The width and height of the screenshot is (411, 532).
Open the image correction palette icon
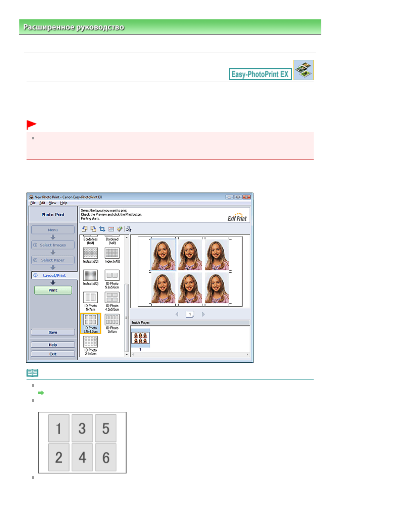pos(120,229)
